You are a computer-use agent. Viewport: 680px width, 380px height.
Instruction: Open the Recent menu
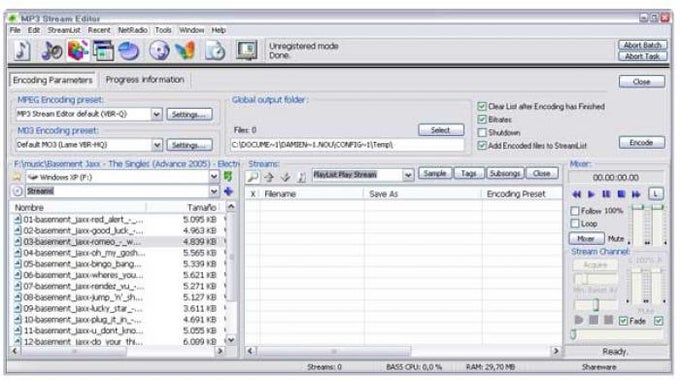point(99,30)
